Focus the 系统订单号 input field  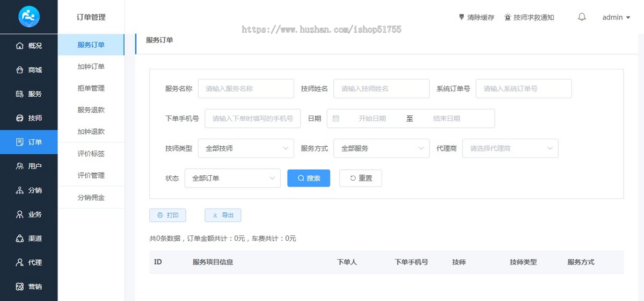click(524, 89)
